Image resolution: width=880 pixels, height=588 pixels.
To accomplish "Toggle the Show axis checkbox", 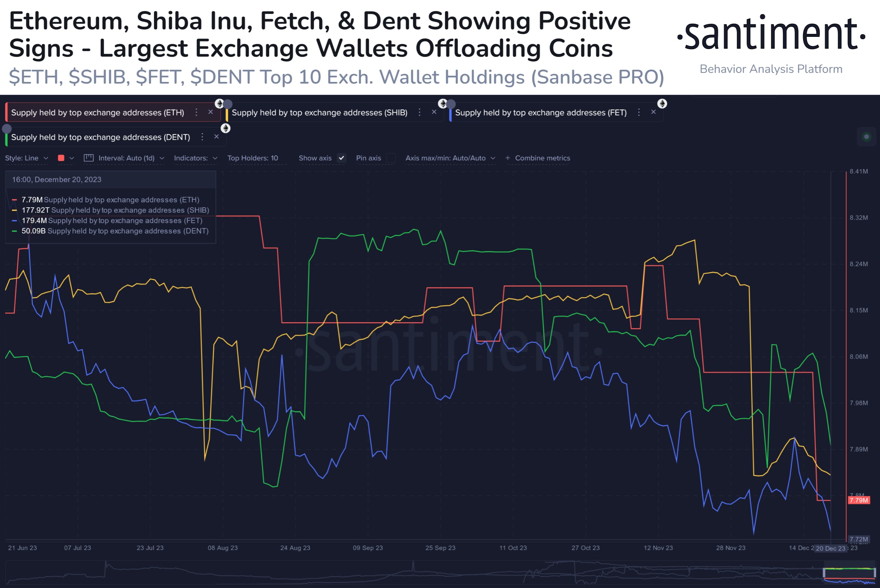I will 341,158.
